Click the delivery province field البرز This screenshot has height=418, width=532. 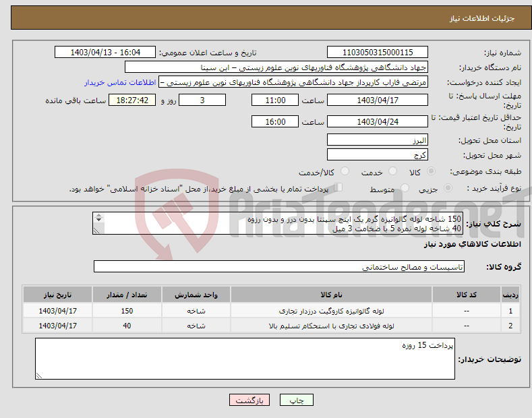coord(378,140)
